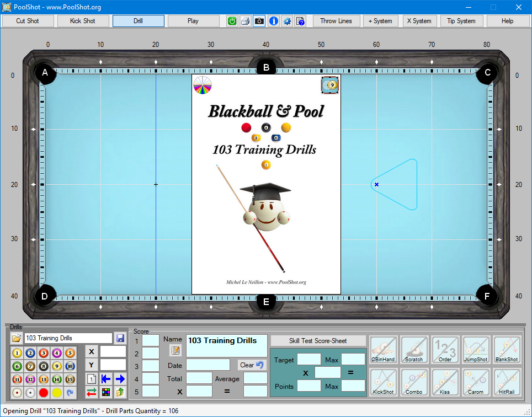Toggle the Scratch drill option
Image resolution: width=532 pixels, height=417 pixels.
(x=414, y=350)
